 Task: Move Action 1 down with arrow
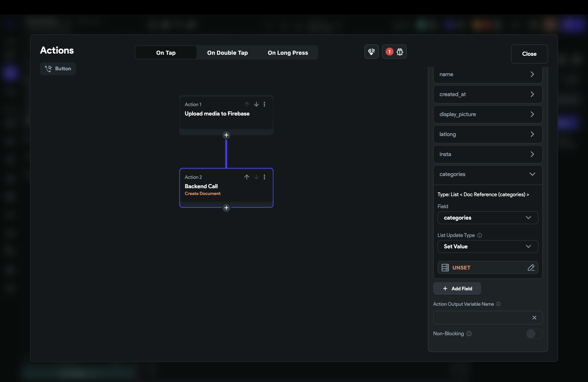coord(256,104)
